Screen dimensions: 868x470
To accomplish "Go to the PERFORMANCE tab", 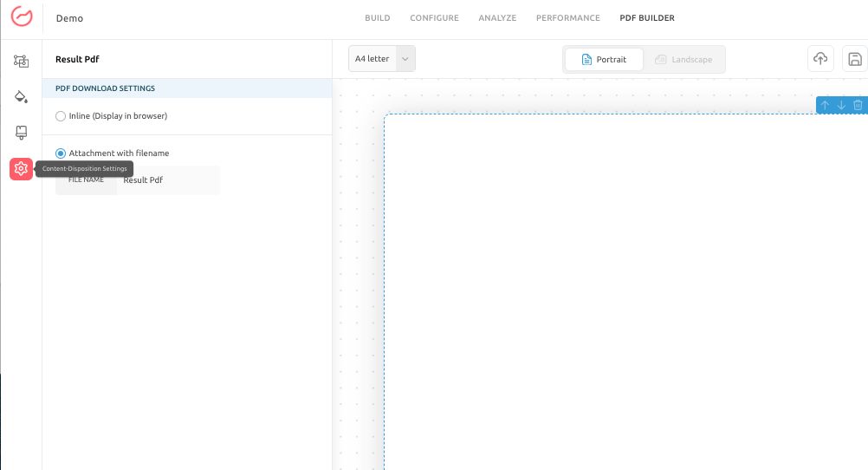I will (568, 17).
